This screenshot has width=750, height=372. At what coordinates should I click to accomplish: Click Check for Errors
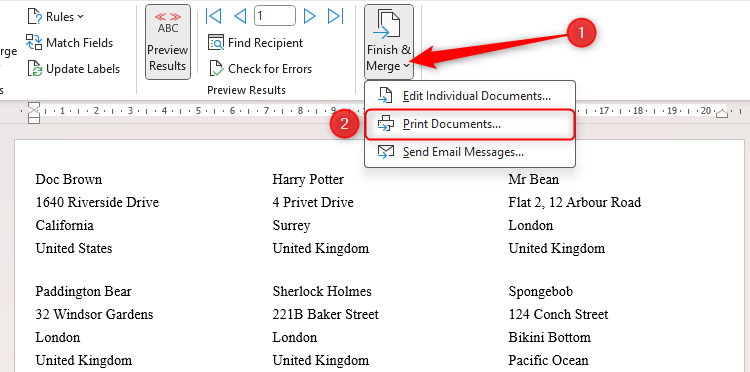pyautogui.click(x=261, y=69)
